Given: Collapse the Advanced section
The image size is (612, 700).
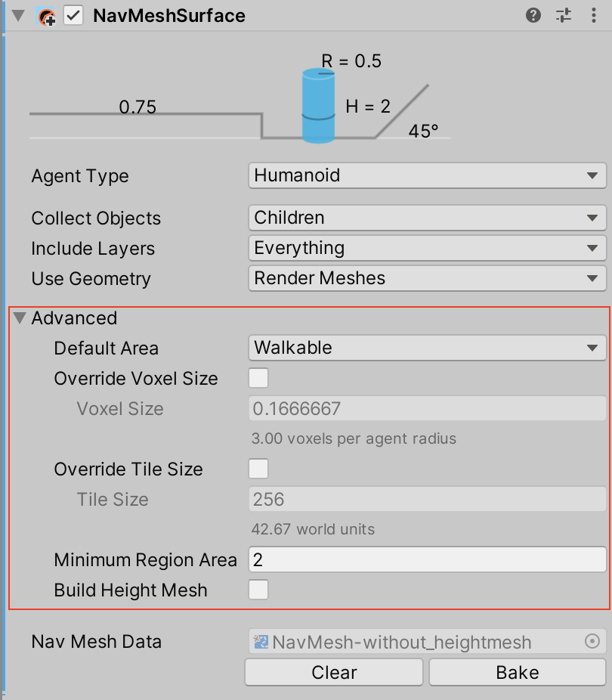Looking at the screenshot, I should [x=20, y=318].
